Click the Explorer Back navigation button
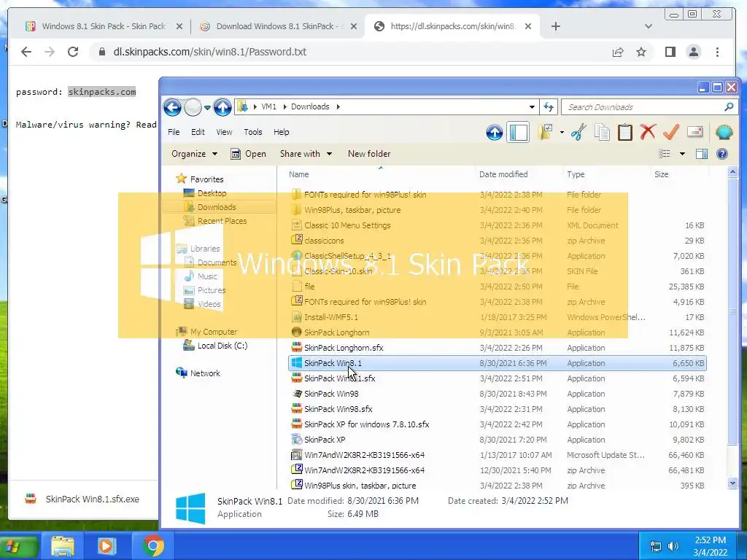This screenshot has width=747, height=560. 172,107
